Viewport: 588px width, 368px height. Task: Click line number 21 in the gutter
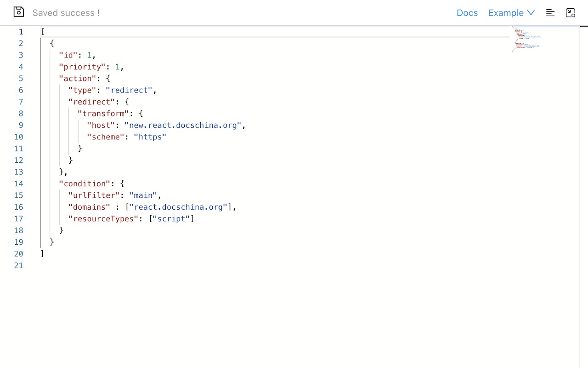pyautogui.click(x=18, y=265)
